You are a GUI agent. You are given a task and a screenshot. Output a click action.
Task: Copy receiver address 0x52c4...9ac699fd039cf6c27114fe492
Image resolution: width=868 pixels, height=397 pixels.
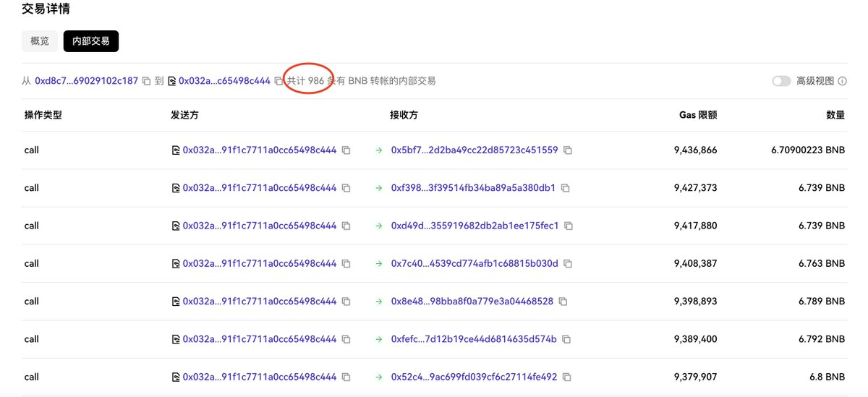click(x=567, y=377)
